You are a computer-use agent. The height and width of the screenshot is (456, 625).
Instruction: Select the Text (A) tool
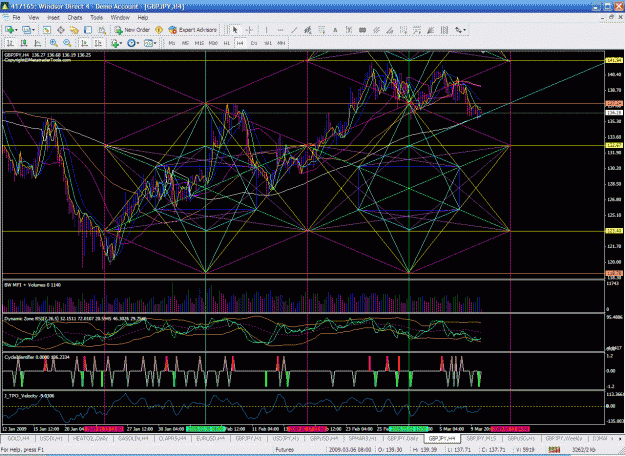click(x=335, y=30)
